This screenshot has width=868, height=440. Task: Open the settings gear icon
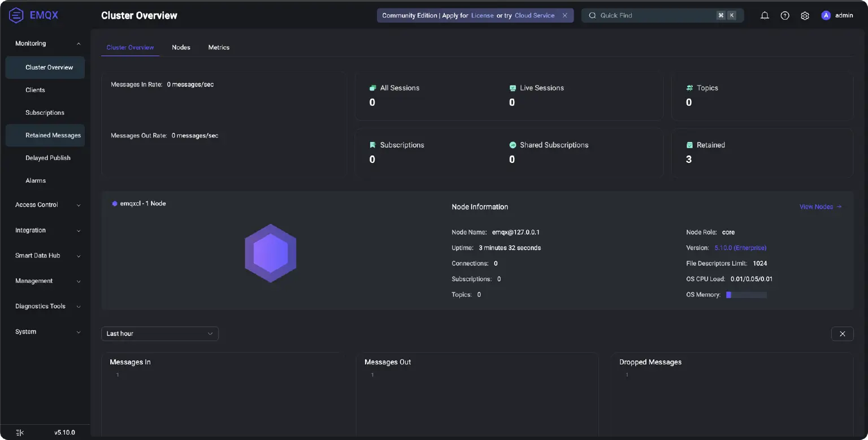pyautogui.click(x=805, y=16)
